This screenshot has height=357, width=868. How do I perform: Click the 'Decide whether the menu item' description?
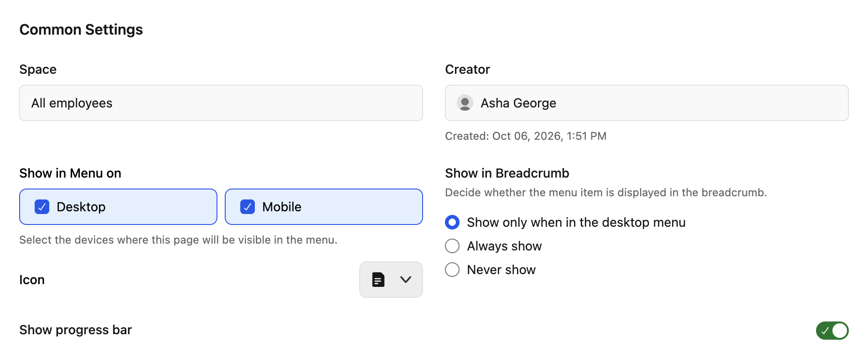coord(606,193)
